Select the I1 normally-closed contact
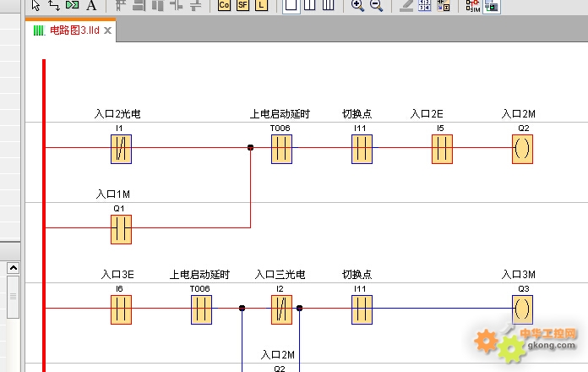This screenshot has width=588, height=372. 121,149
